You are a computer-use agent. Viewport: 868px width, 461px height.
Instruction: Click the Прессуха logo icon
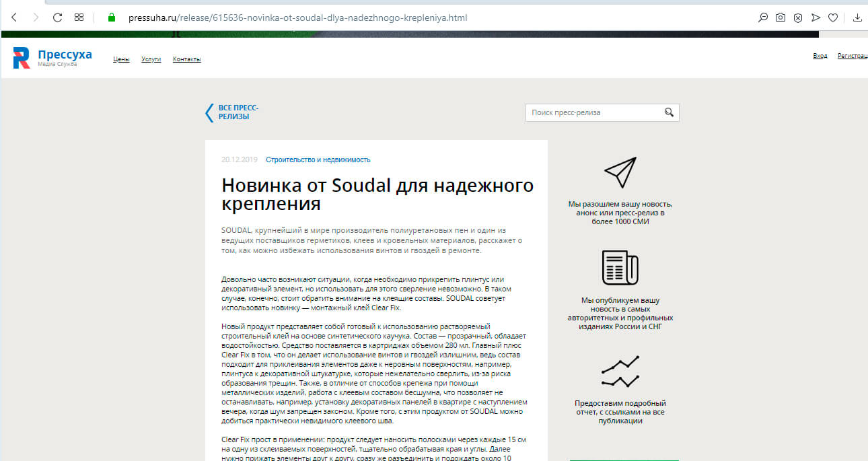click(22, 58)
